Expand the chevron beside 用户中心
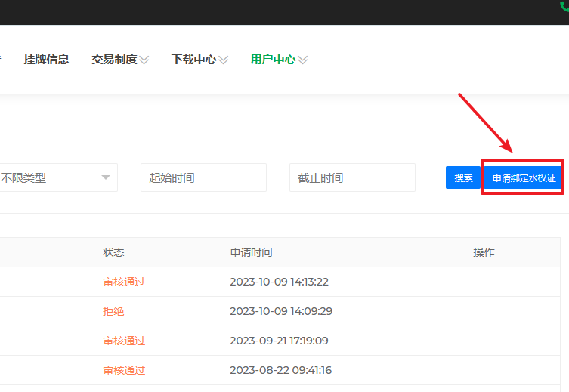569x392 pixels. pos(303,60)
